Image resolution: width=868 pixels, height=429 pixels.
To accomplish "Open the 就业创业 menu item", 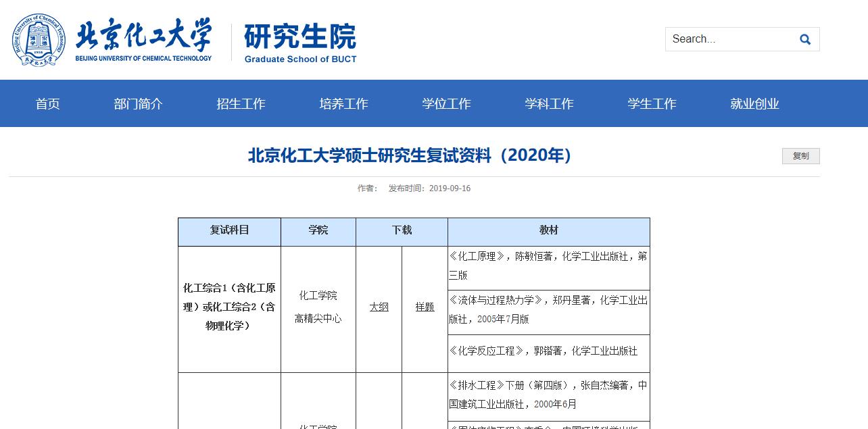I will [x=755, y=103].
